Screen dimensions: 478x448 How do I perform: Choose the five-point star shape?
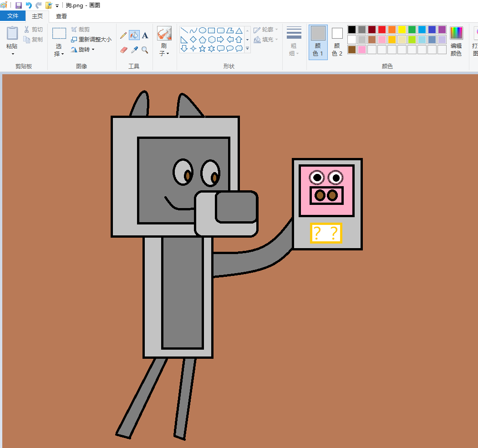pyautogui.click(x=202, y=48)
